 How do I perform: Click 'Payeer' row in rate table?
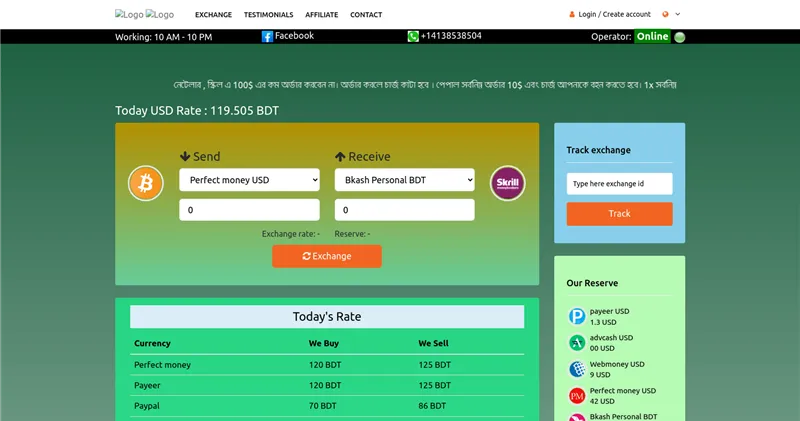coord(327,385)
